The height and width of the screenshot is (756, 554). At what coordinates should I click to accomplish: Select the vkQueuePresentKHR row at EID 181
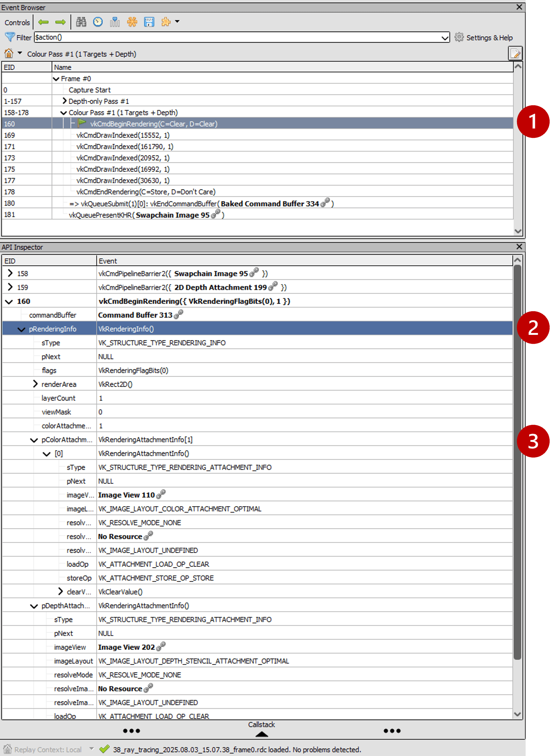click(x=257, y=215)
